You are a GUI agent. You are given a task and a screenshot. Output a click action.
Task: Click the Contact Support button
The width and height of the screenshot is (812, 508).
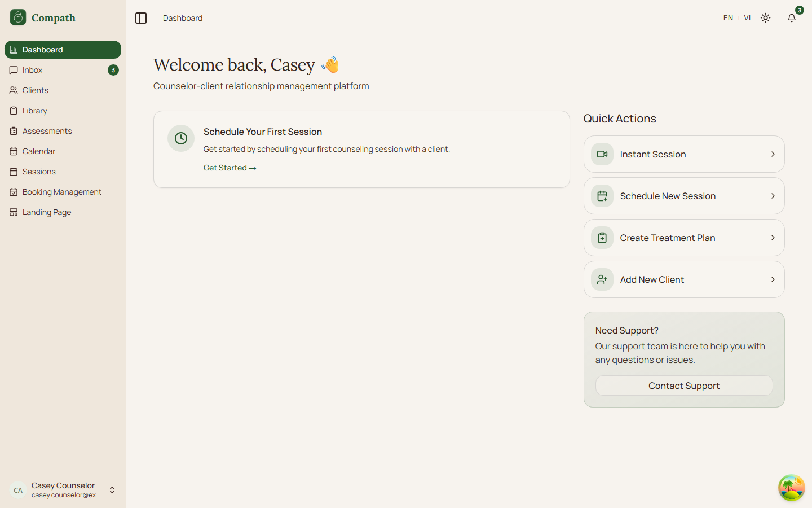[683, 386]
